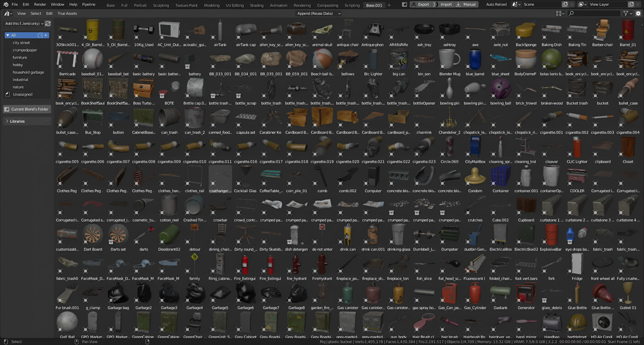Click the asset search field

(594, 13)
